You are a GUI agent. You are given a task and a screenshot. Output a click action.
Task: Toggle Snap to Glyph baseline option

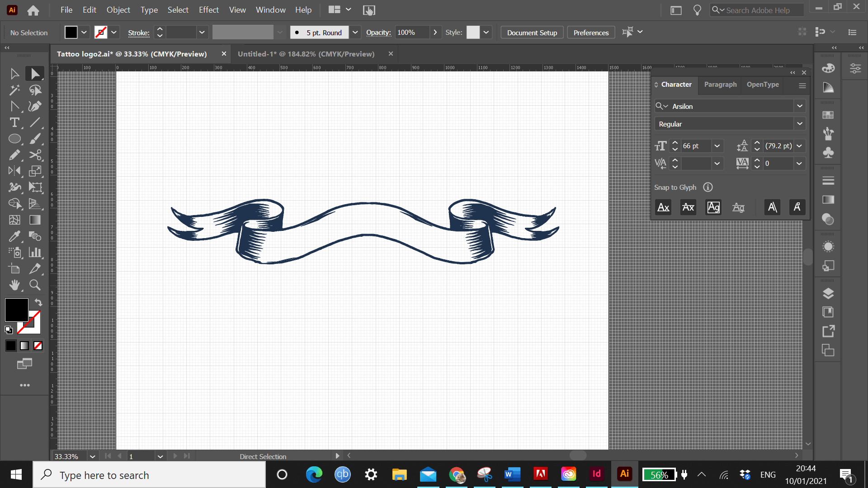[663, 207]
